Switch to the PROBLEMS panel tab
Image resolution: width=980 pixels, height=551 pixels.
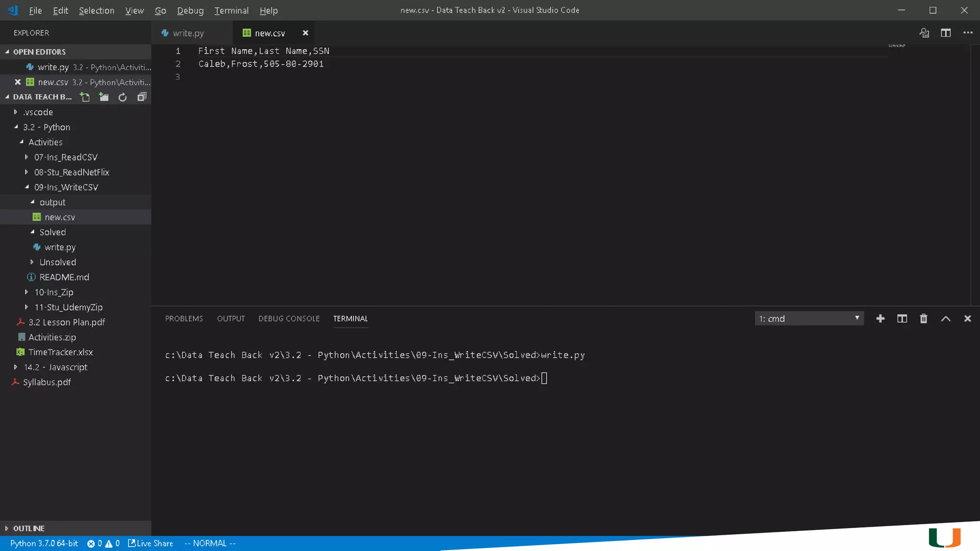tap(184, 319)
